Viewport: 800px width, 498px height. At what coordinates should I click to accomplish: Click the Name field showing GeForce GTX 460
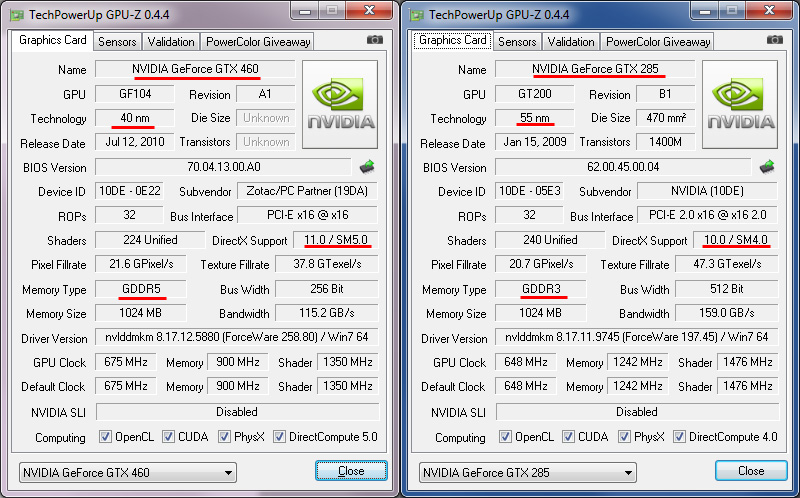pos(195,69)
